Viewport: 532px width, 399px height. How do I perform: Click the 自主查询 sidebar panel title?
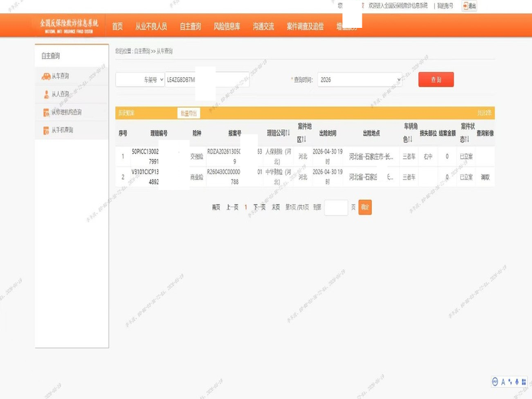51,56
